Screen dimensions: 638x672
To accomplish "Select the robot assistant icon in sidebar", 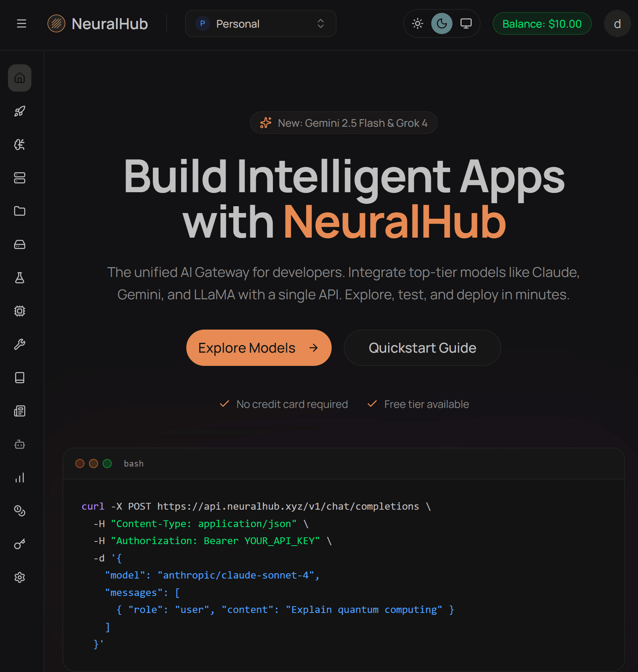I will pyautogui.click(x=19, y=445).
